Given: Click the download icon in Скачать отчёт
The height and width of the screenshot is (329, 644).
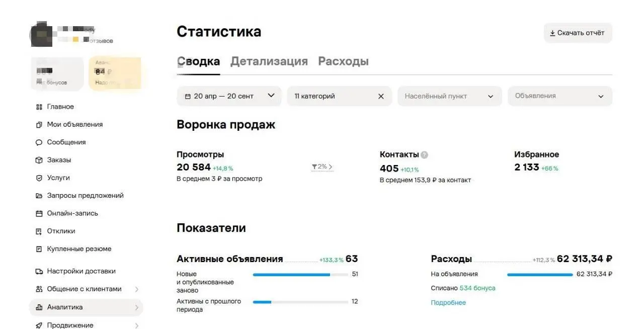Looking at the screenshot, I should (552, 33).
